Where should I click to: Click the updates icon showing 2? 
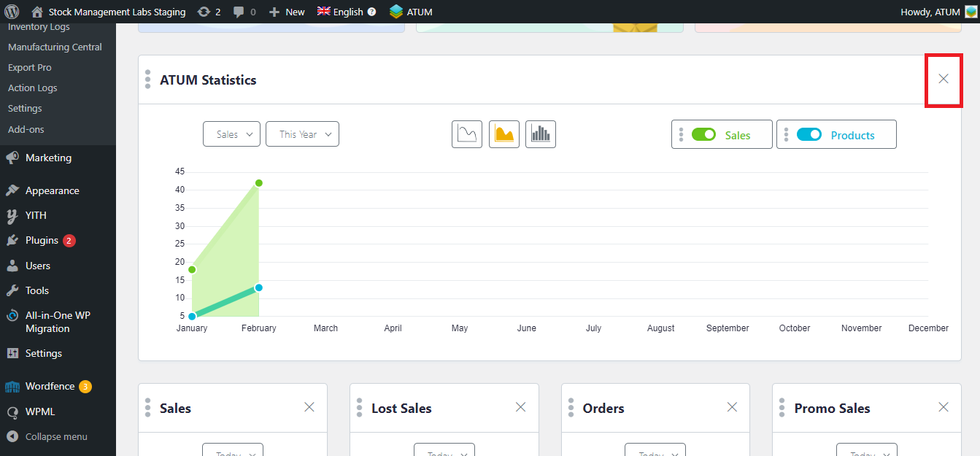[x=209, y=12]
